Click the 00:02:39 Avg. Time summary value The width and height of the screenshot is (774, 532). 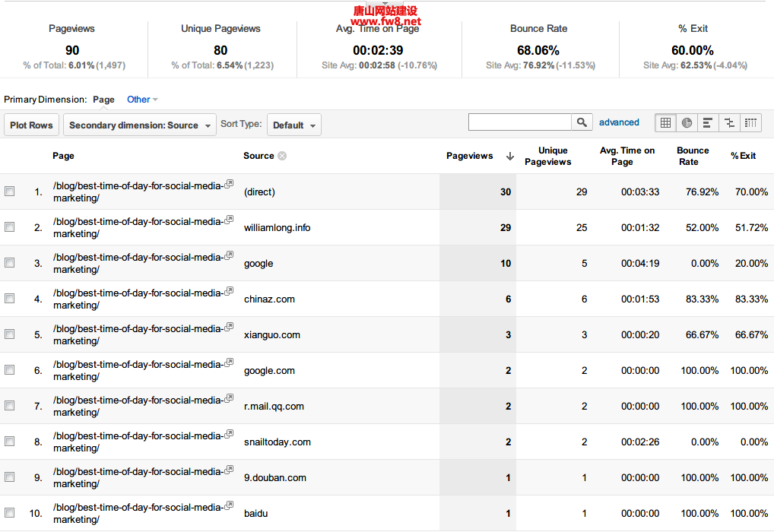[x=378, y=50]
